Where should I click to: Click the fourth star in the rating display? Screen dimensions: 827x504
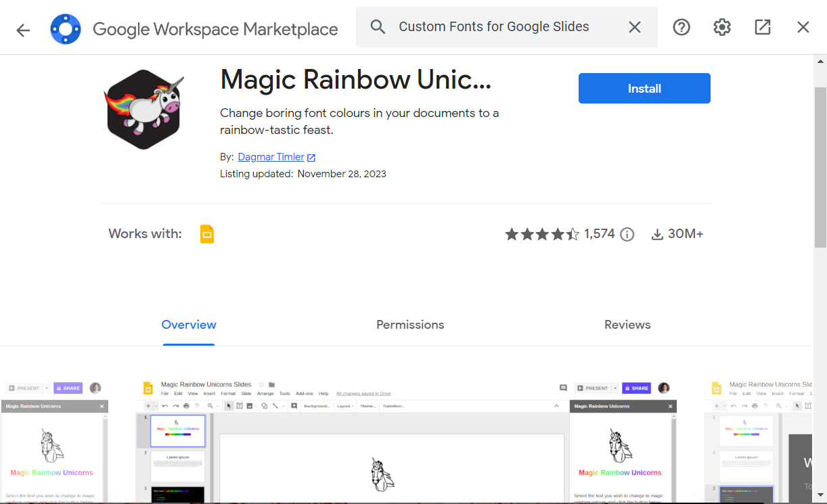pyautogui.click(x=558, y=234)
